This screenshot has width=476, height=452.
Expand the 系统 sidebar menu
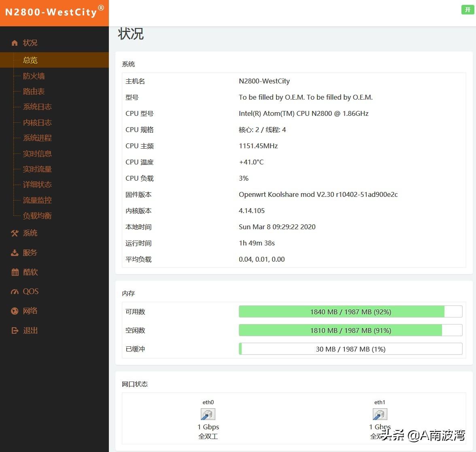coord(30,233)
